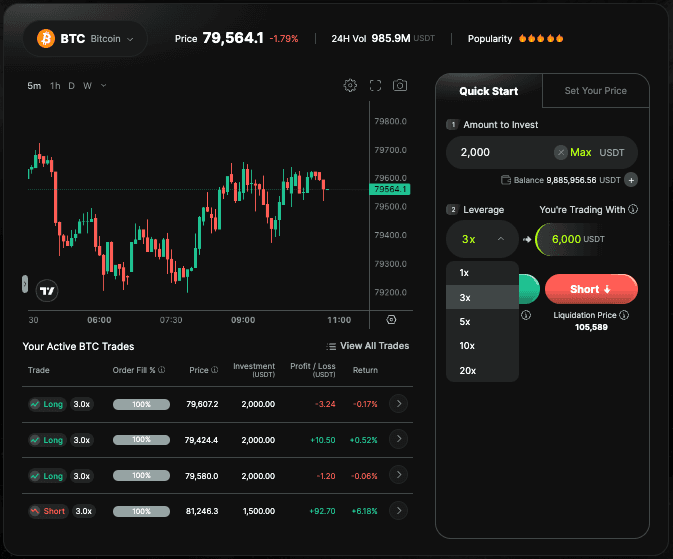Viewport: 673px width, 559px height.
Task: Expand more chart timeframes chevron
Action: (103, 85)
